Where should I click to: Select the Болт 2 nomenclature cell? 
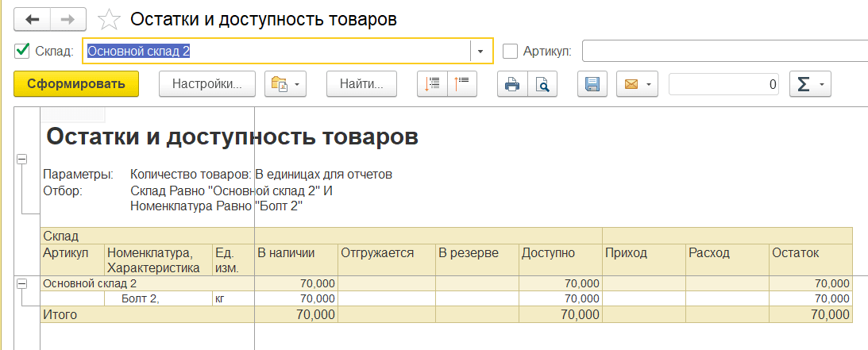[158, 298]
